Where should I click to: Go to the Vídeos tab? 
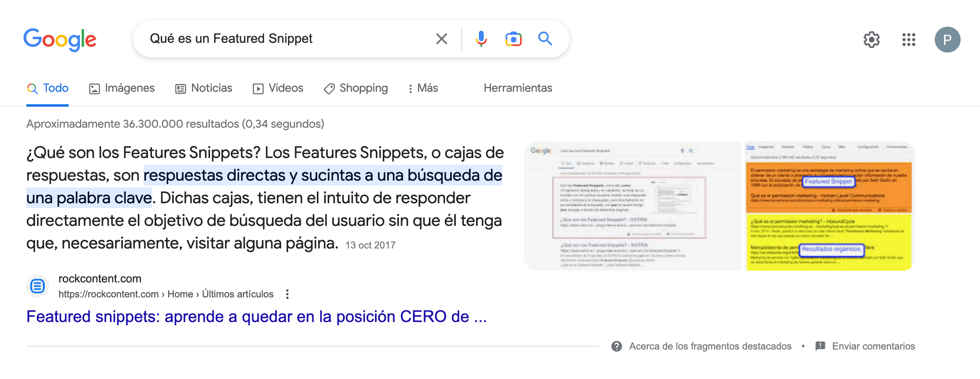[x=278, y=88]
